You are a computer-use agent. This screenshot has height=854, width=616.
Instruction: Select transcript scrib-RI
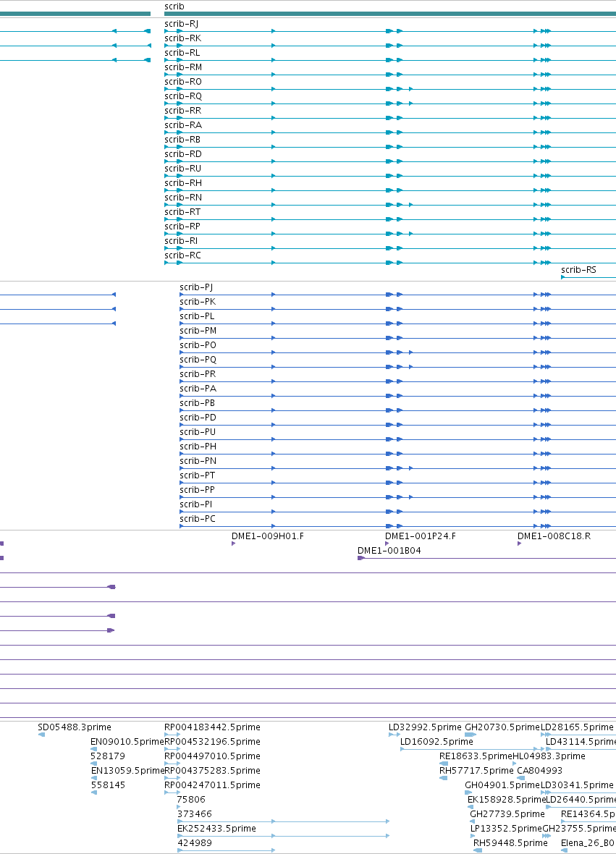pos(181,241)
